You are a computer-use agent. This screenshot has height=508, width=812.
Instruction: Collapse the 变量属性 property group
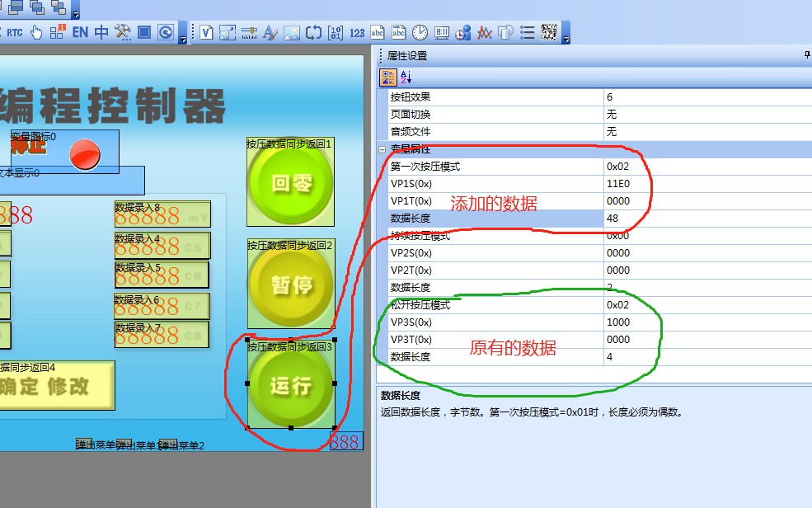click(383, 149)
